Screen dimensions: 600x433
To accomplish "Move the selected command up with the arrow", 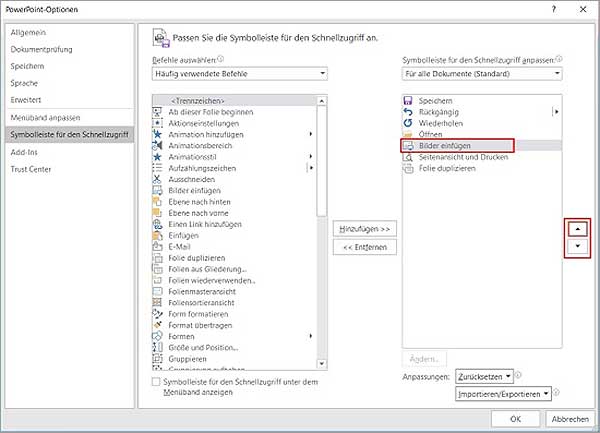I will 577,229.
